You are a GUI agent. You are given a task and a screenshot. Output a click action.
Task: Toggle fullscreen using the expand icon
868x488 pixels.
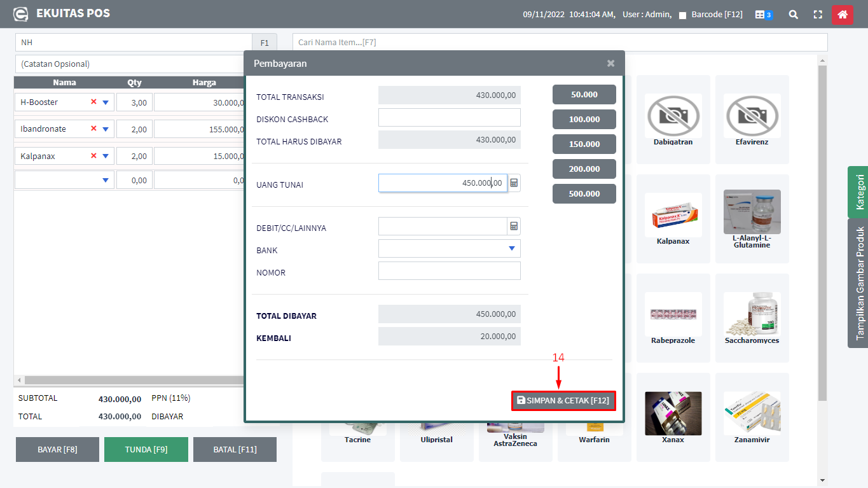pyautogui.click(x=818, y=14)
